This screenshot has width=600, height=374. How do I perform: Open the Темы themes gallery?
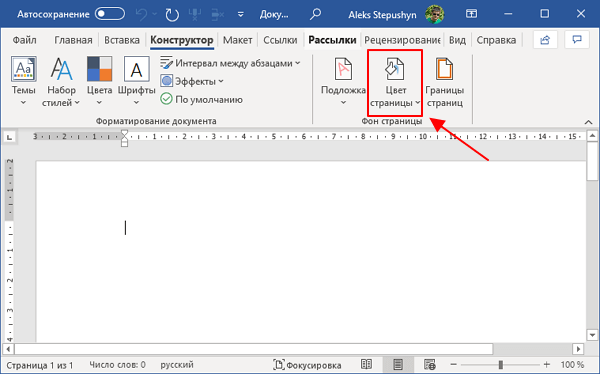coord(23,80)
